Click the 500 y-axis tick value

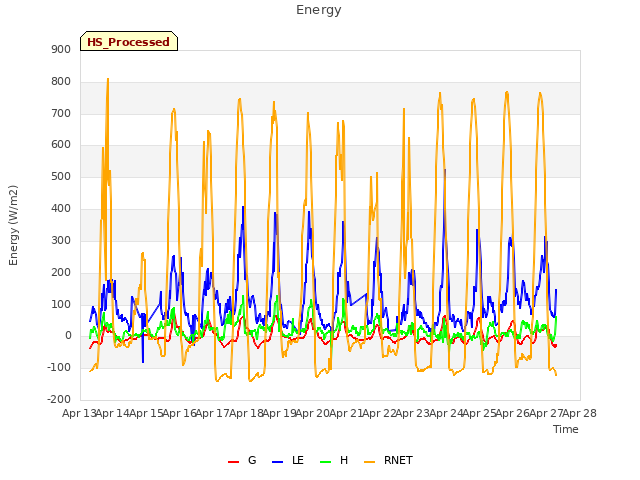(61, 177)
